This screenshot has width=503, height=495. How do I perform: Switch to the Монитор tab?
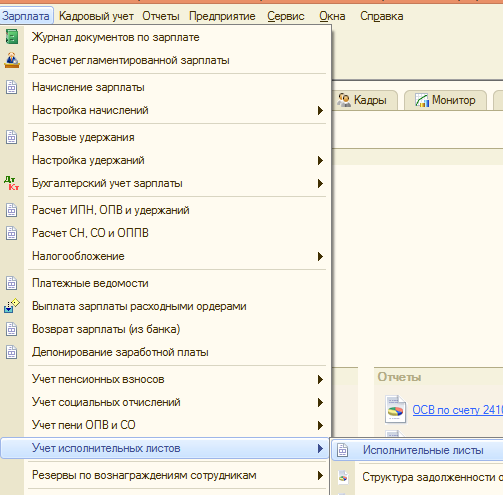point(445,100)
